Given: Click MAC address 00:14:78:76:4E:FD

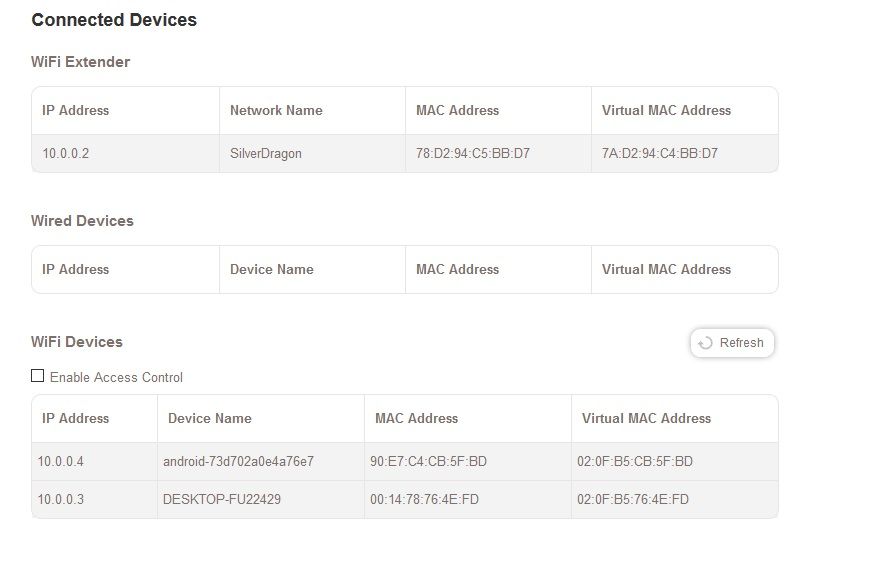Looking at the screenshot, I should click(424, 499).
